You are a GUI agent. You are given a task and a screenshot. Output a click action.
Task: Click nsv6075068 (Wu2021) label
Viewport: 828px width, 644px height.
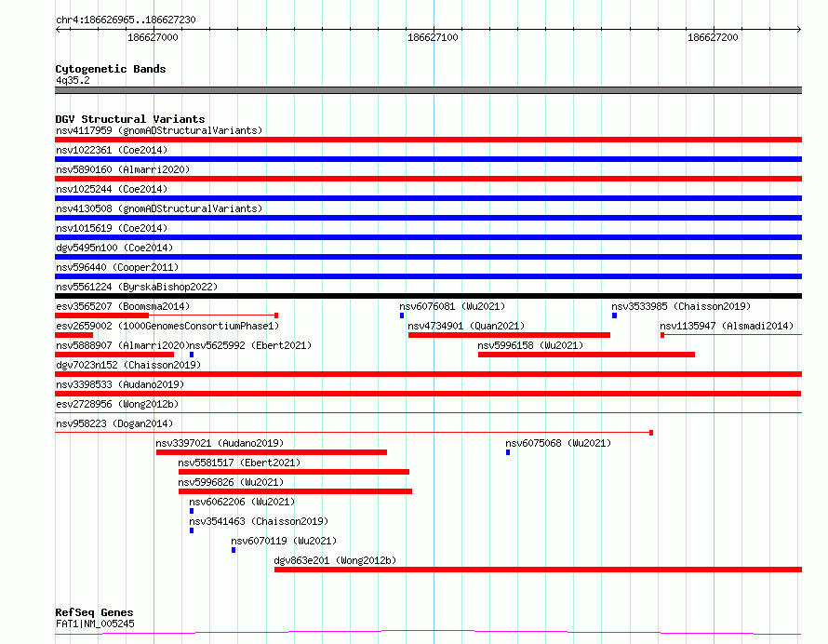(558, 443)
